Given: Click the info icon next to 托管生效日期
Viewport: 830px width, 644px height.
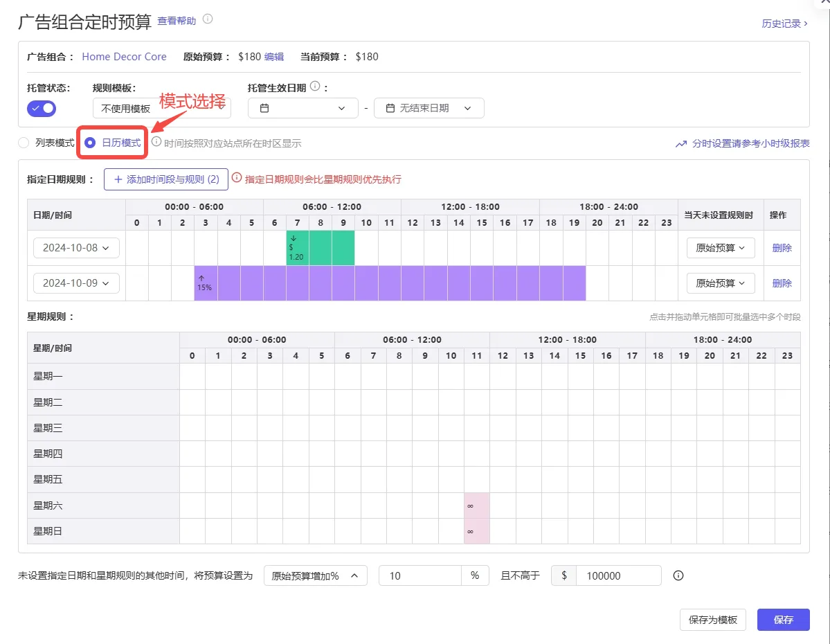Looking at the screenshot, I should click(315, 87).
